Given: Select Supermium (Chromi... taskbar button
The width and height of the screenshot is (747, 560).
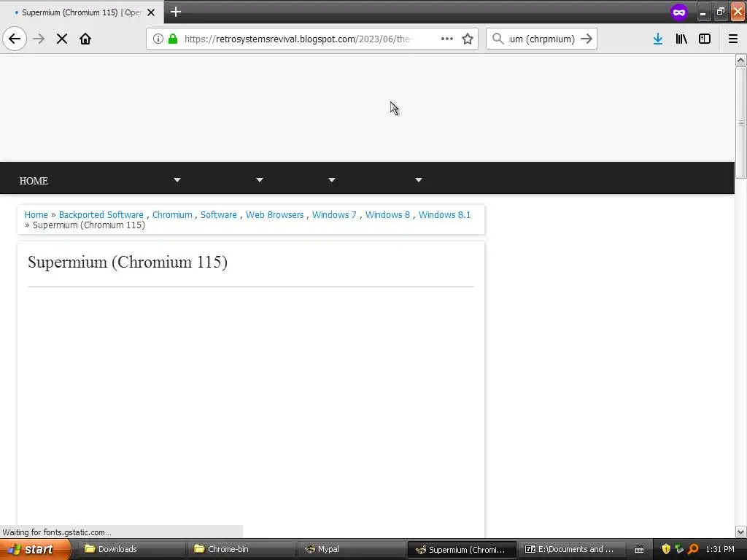Looking at the screenshot, I should [462, 550].
